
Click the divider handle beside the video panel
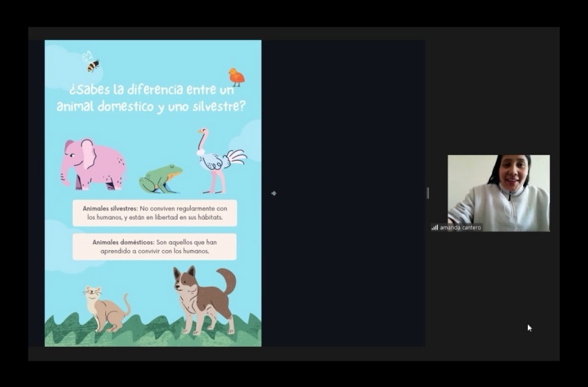(x=428, y=193)
